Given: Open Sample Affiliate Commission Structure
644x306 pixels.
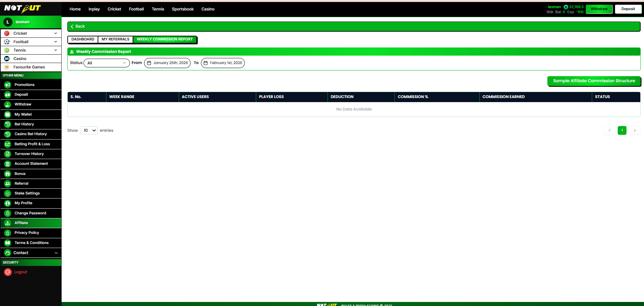Looking at the screenshot, I should coord(594,81).
